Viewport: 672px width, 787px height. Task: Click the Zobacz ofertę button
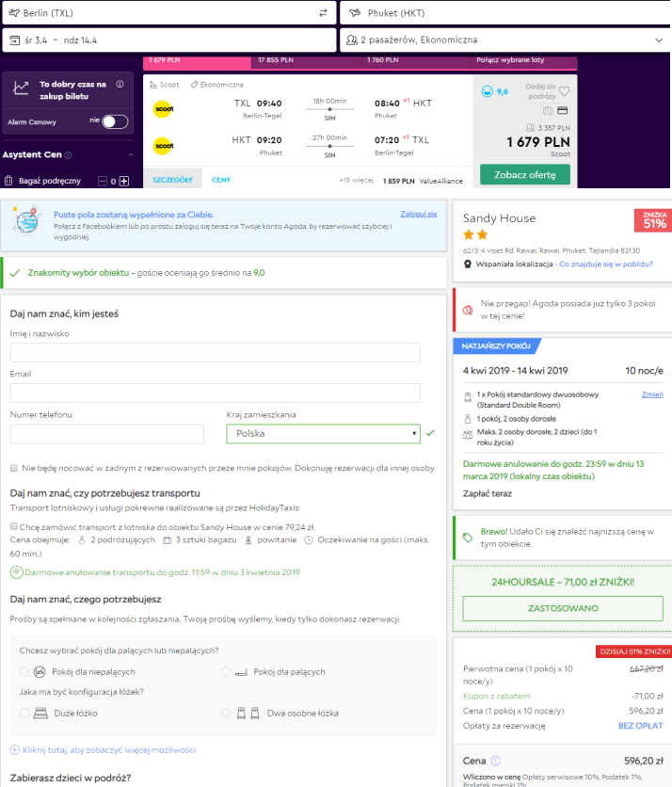(525, 175)
